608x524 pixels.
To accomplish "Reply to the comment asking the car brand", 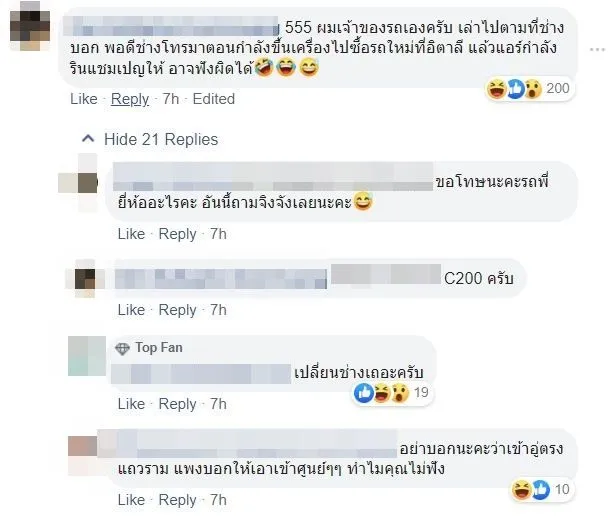I will point(178,234).
